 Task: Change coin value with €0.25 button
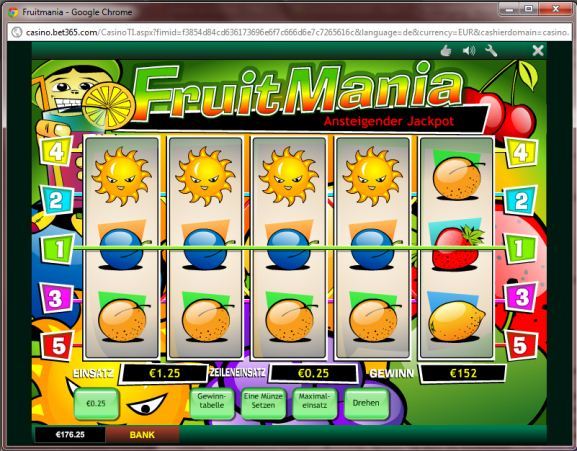coord(96,404)
